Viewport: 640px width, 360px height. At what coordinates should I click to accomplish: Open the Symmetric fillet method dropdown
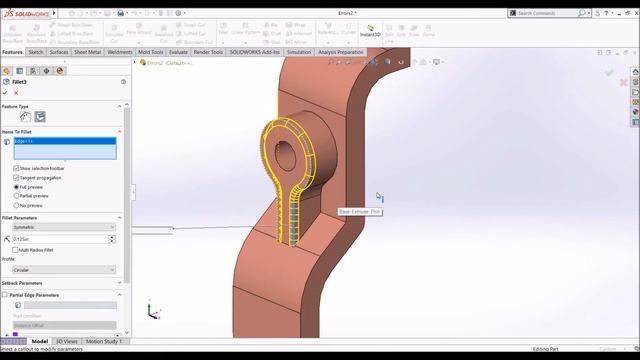click(x=64, y=227)
